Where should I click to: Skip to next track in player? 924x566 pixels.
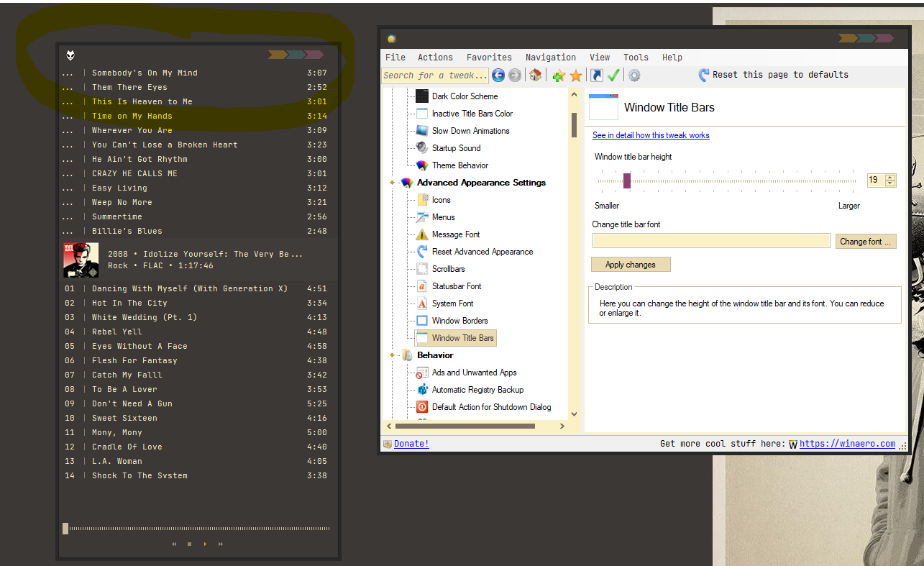pyautogui.click(x=220, y=544)
